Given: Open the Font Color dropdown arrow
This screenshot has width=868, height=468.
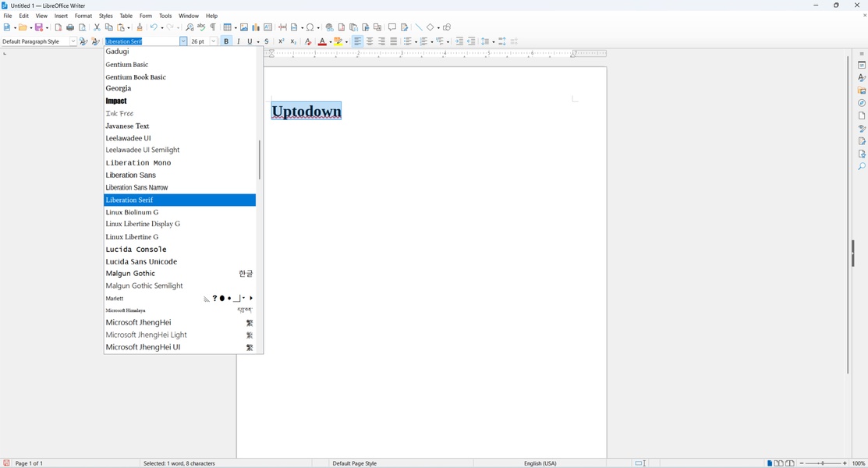Looking at the screenshot, I should 331,42.
